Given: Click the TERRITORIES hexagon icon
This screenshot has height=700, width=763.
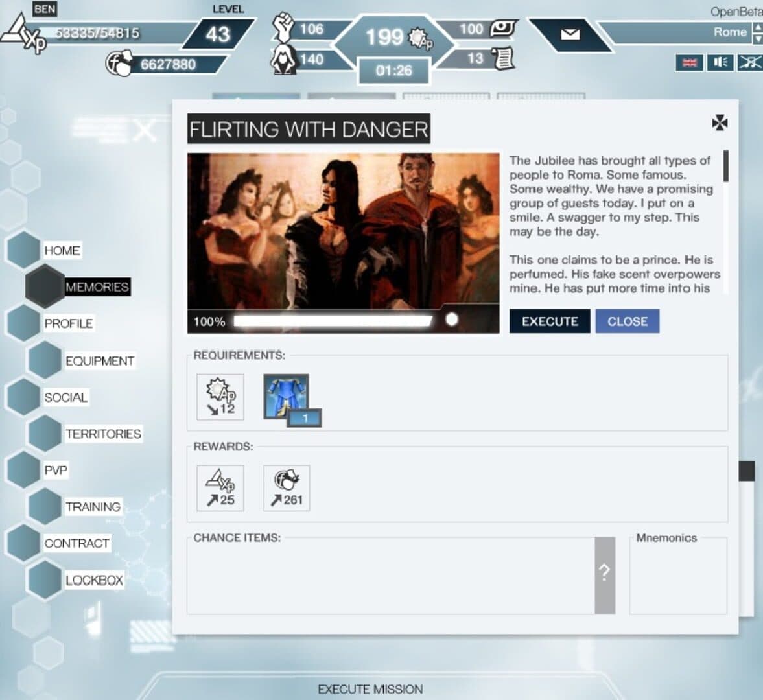Looking at the screenshot, I should pos(45,434).
